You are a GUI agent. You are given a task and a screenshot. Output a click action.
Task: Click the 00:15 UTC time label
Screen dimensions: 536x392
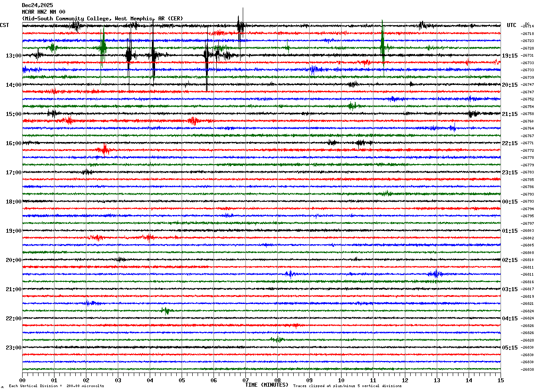click(510, 202)
